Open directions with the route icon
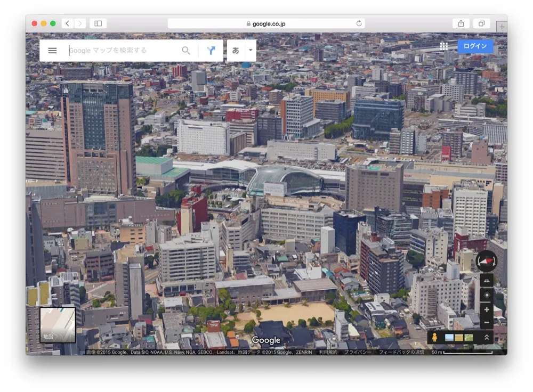533x392 pixels. coord(211,50)
